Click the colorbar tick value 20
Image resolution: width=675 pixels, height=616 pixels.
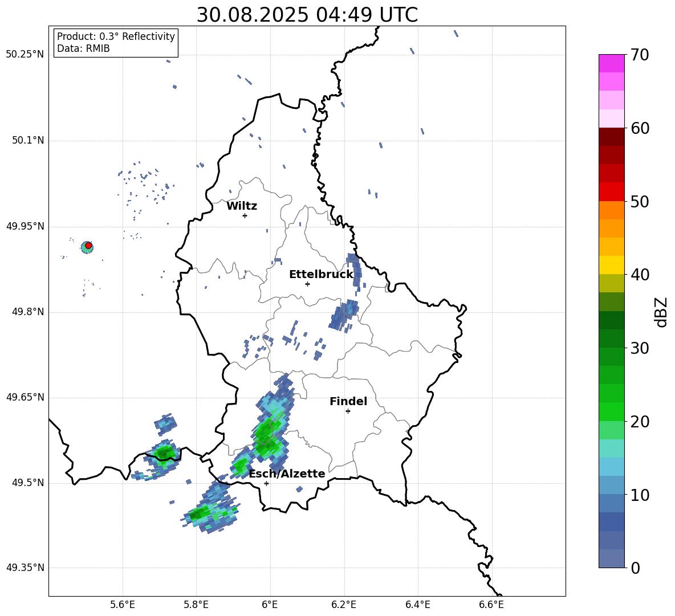[x=640, y=422]
